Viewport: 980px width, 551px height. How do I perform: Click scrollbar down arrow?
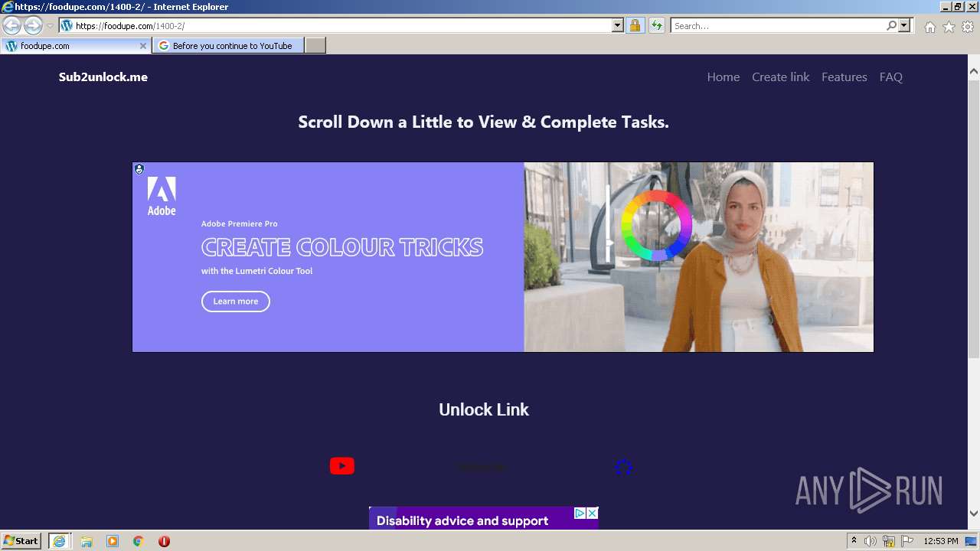974,514
